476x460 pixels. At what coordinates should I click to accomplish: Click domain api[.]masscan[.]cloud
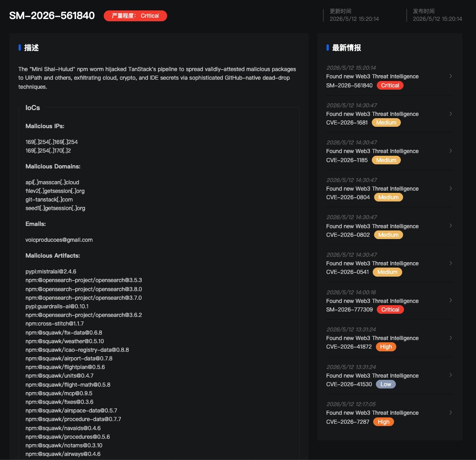[52, 182]
